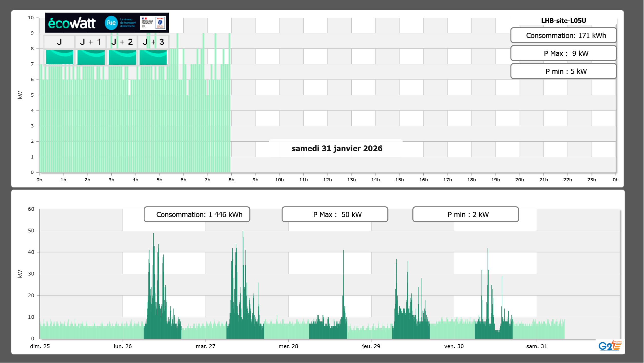644x363 pixels.
Task: Click the green signal under J + 3
Action: (153, 57)
